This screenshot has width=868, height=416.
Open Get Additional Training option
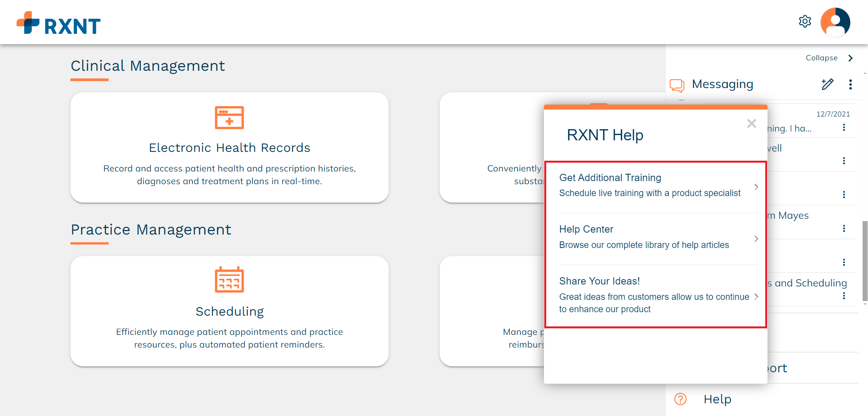pos(658,187)
